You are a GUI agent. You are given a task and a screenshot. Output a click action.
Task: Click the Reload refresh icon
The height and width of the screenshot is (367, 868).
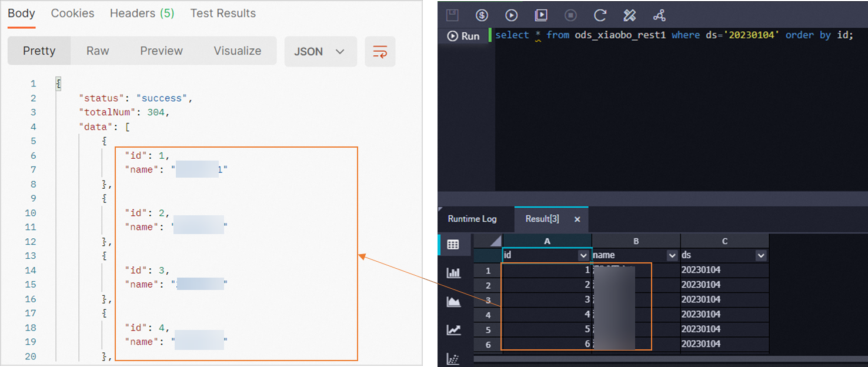tap(600, 15)
